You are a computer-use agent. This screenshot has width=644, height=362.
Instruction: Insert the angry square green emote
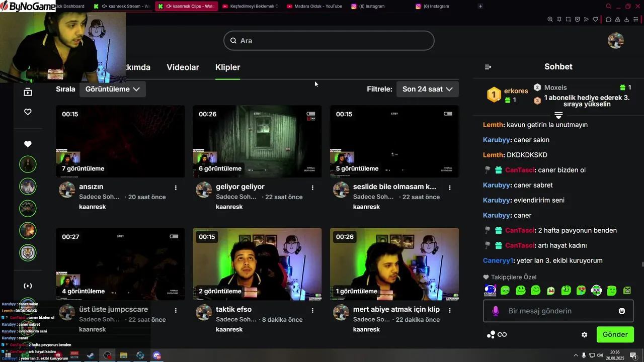pos(627,290)
